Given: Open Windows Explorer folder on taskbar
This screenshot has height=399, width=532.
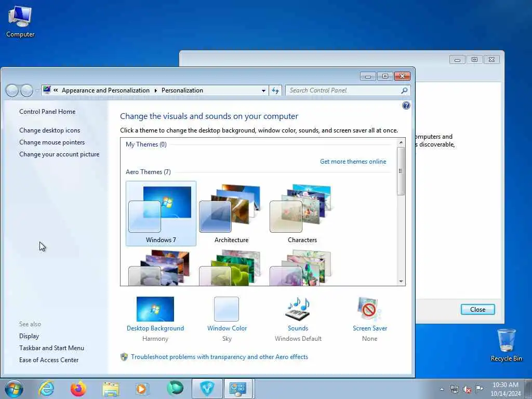Looking at the screenshot, I should point(111,389).
